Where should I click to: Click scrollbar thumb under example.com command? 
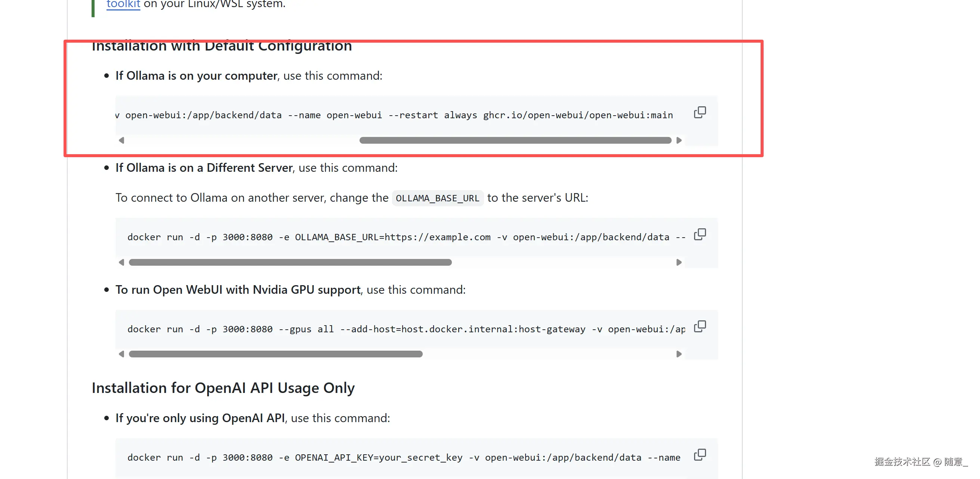[290, 262]
